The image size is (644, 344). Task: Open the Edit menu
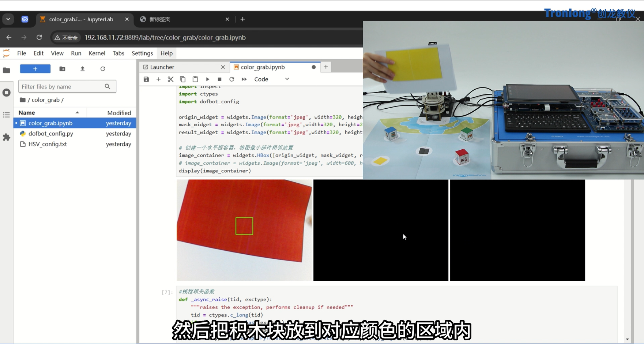point(38,53)
